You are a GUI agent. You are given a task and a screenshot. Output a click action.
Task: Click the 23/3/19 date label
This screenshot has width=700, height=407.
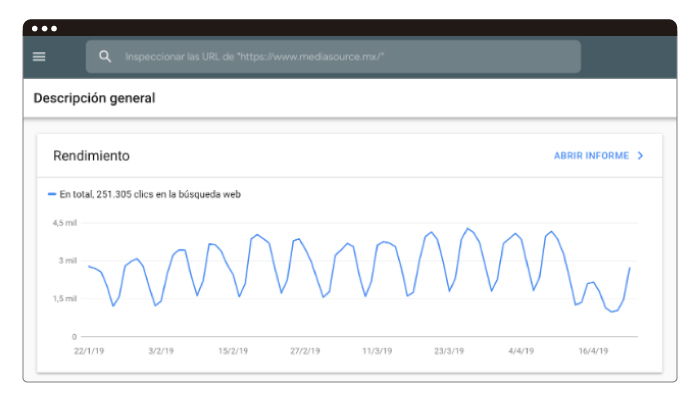point(449,351)
